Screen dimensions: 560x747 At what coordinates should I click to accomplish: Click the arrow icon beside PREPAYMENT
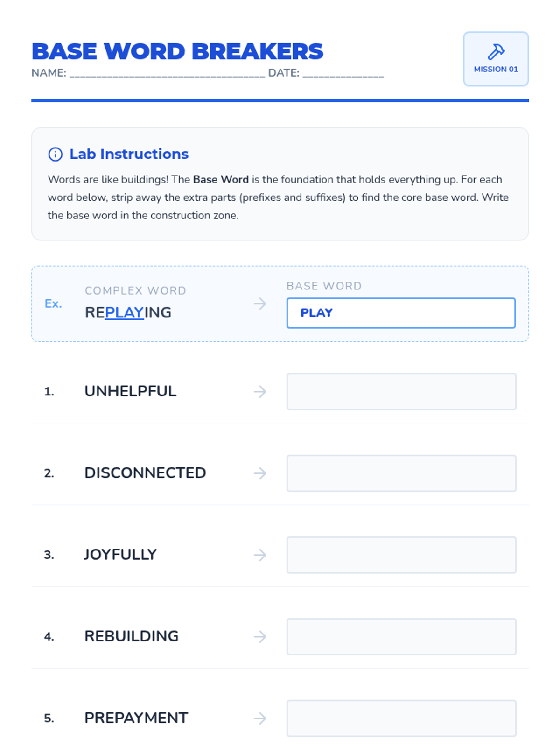point(260,718)
